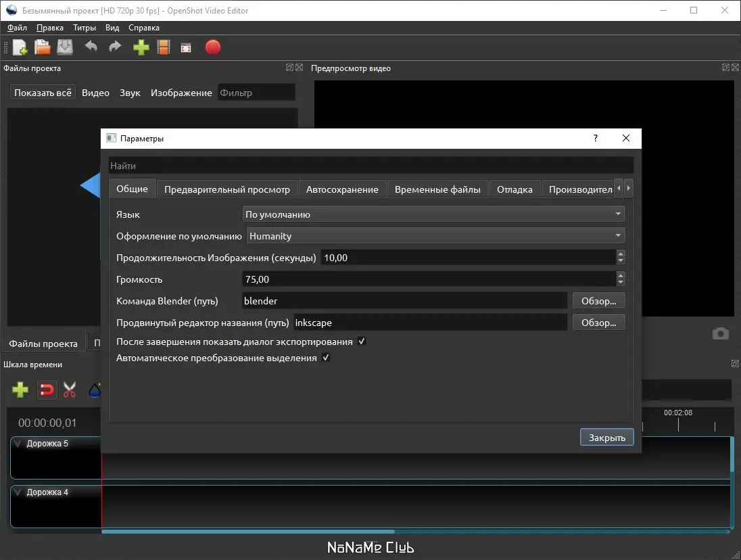741x560 pixels.
Task: Open a project with the folder icon
Action: coord(42,47)
